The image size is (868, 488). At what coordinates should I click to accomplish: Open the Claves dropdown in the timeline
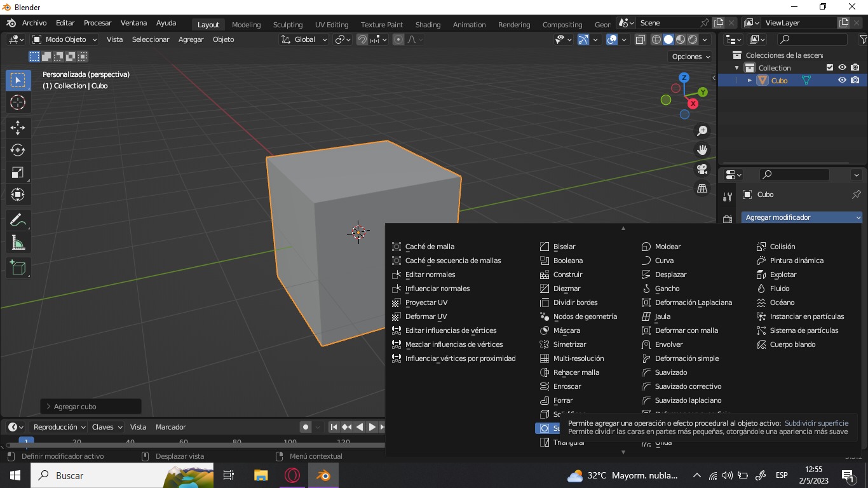tap(107, 427)
